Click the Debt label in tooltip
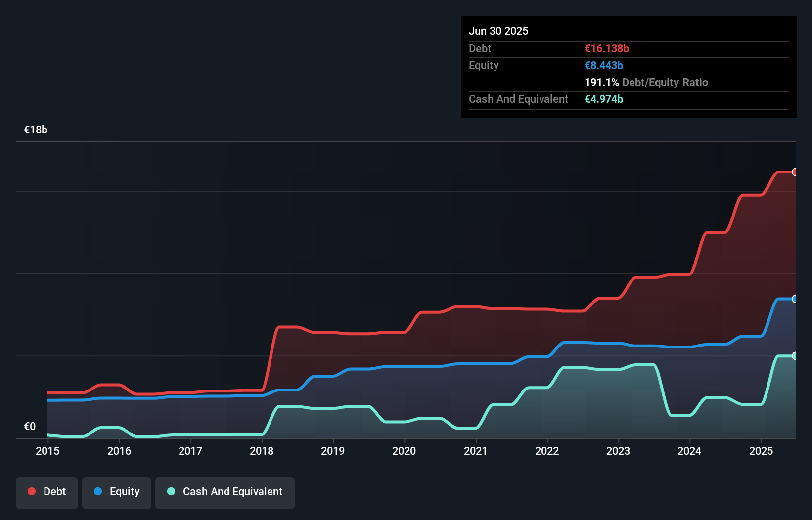This screenshot has width=812, height=520. (480, 48)
